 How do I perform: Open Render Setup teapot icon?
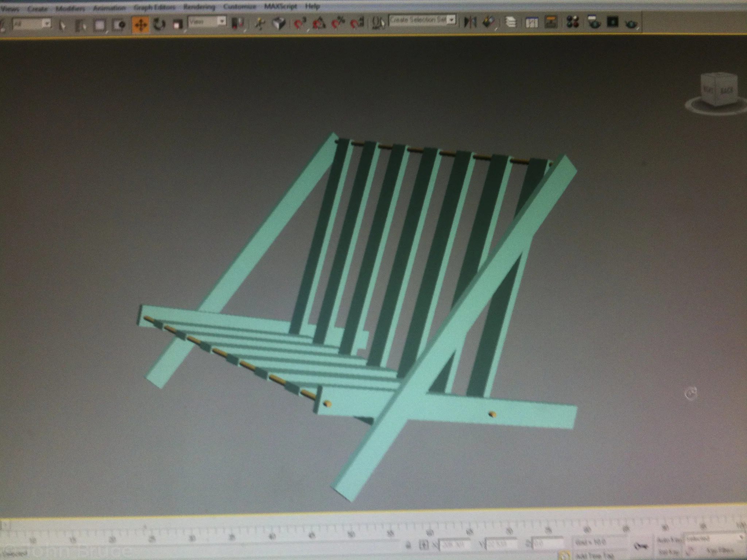click(x=594, y=22)
